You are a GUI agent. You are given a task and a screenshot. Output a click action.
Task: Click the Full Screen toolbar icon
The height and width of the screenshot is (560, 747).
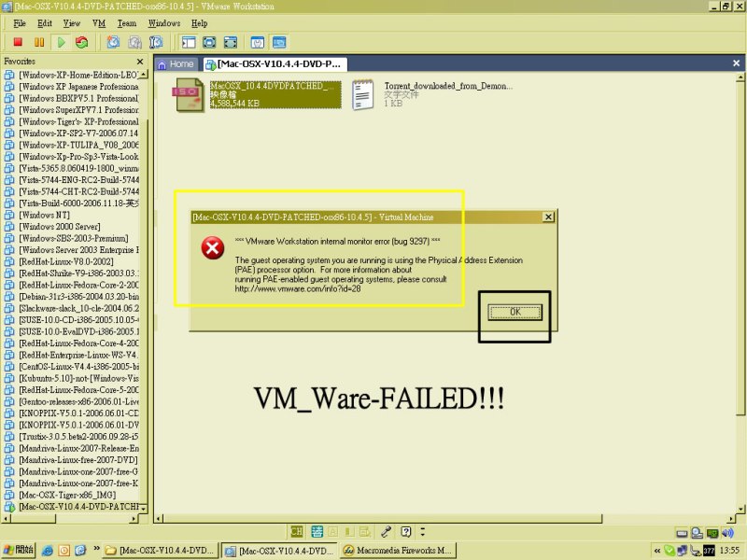click(231, 42)
